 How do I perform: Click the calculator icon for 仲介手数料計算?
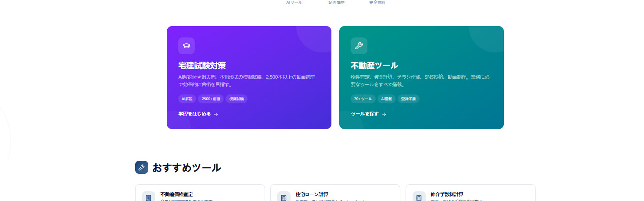point(419,198)
